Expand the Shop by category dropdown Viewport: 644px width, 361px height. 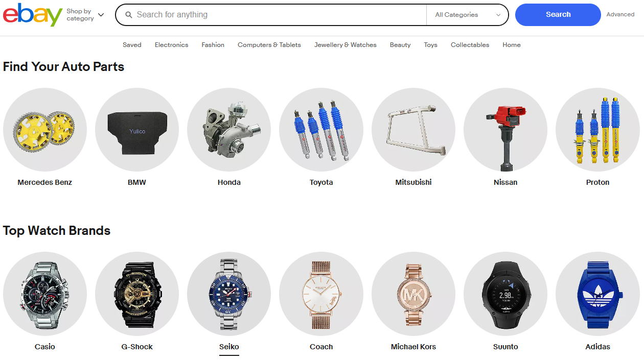(85, 15)
